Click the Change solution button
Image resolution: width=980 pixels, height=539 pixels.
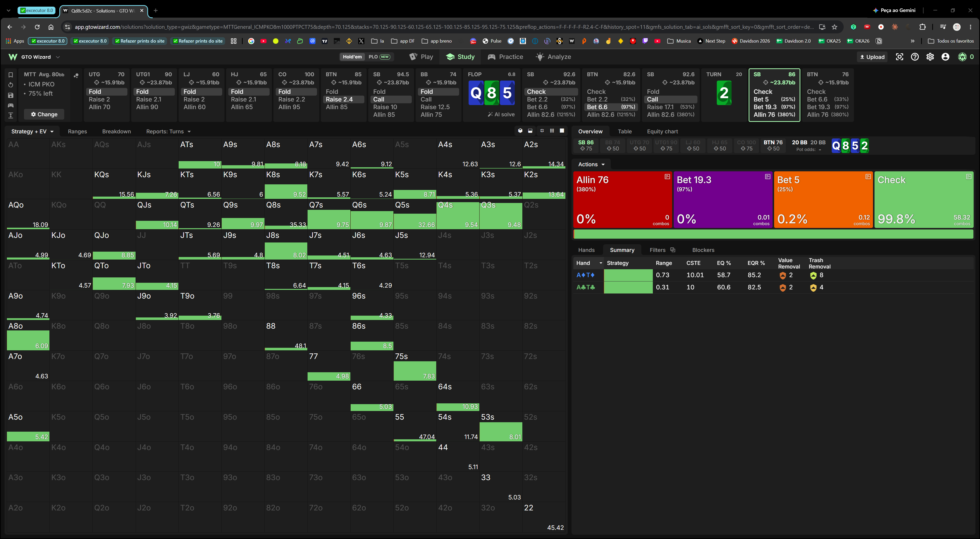[44, 114]
